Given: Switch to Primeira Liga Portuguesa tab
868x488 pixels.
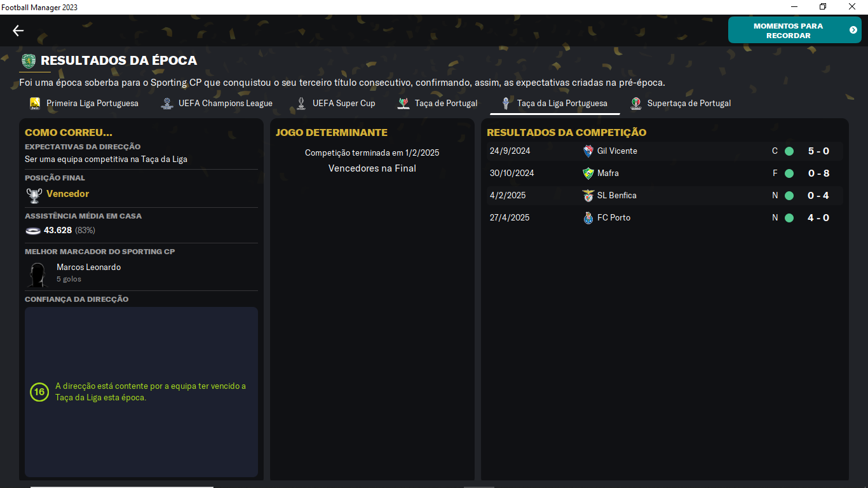Looking at the screenshot, I should 84,103.
